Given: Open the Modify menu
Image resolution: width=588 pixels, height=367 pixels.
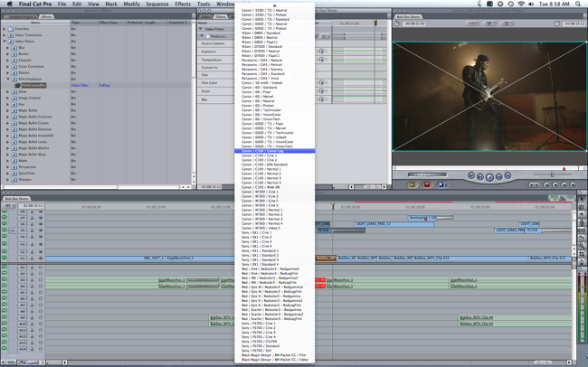Looking at the screenshot, I should [132, 4].
